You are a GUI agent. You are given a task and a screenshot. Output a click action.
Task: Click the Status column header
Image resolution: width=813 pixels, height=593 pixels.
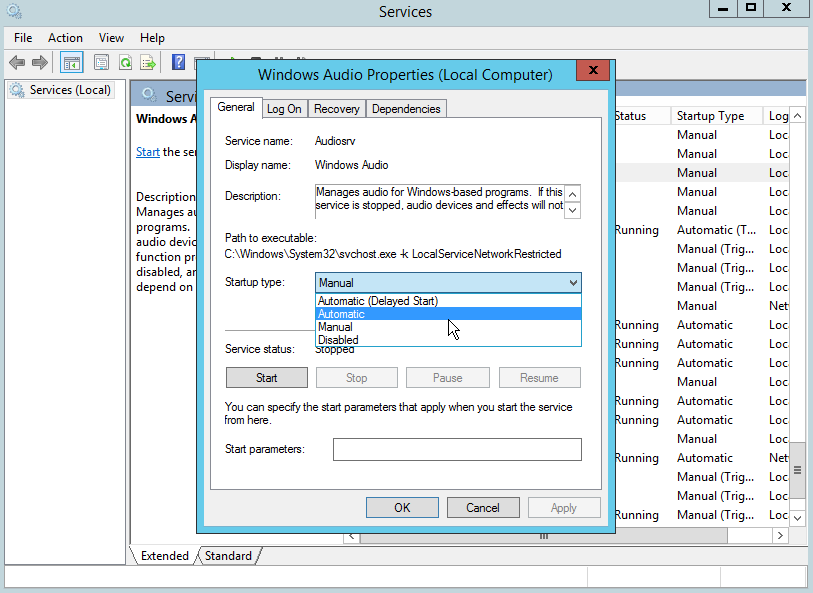[x=642, y=116]
